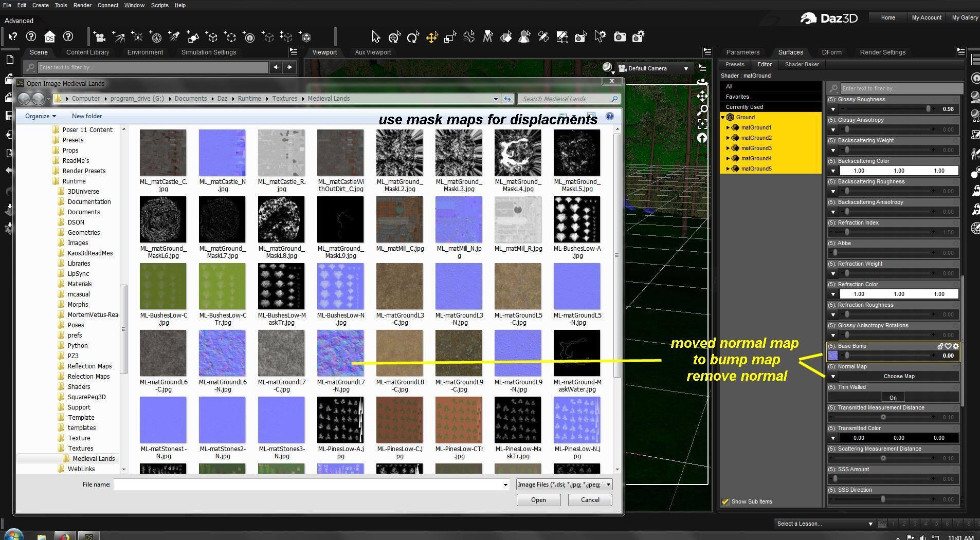Select the Rotate tool in toolbar
980x540 pixels.
point(413,37)
